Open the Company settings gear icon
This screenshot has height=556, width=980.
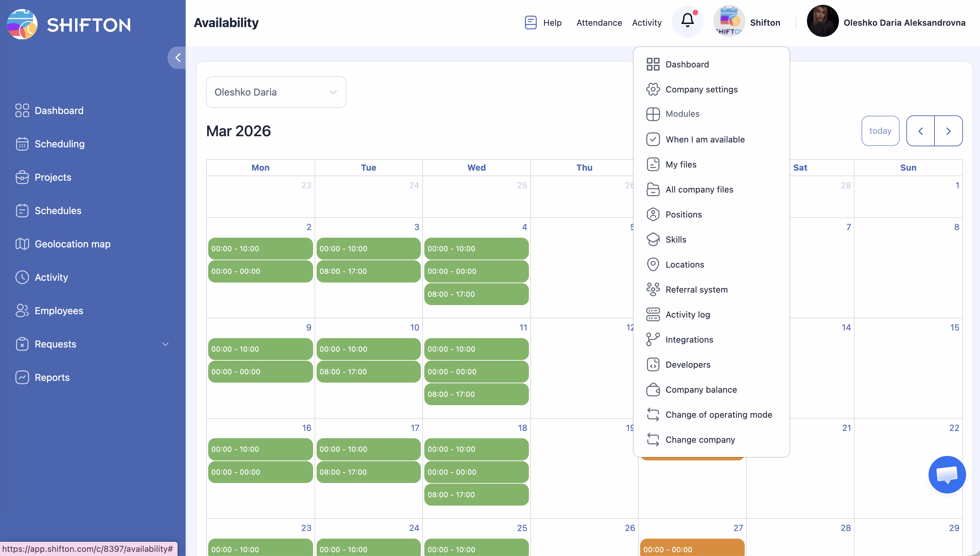pyautogui.click(x=653, y=89)
